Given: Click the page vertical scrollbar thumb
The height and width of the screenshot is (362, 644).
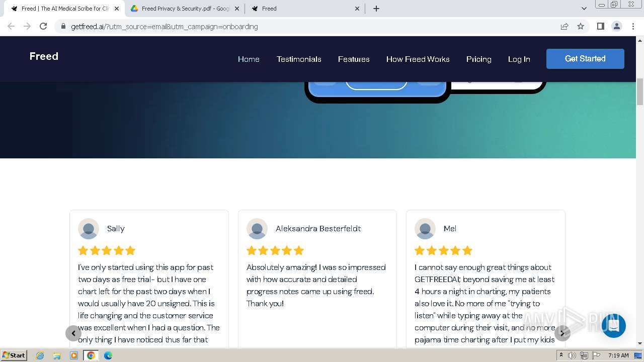Looking at the screenshot, I should tap(640, 92).
